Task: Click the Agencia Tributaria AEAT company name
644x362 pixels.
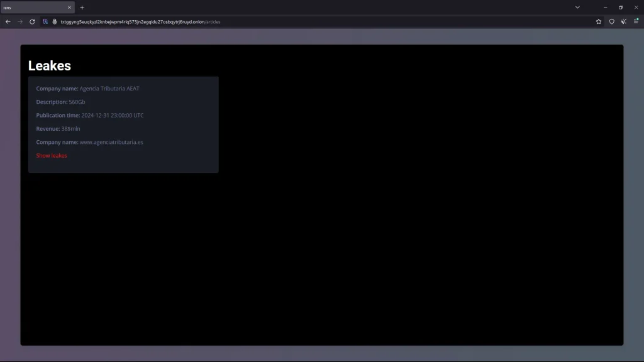Action: click(x=109, y=89)
